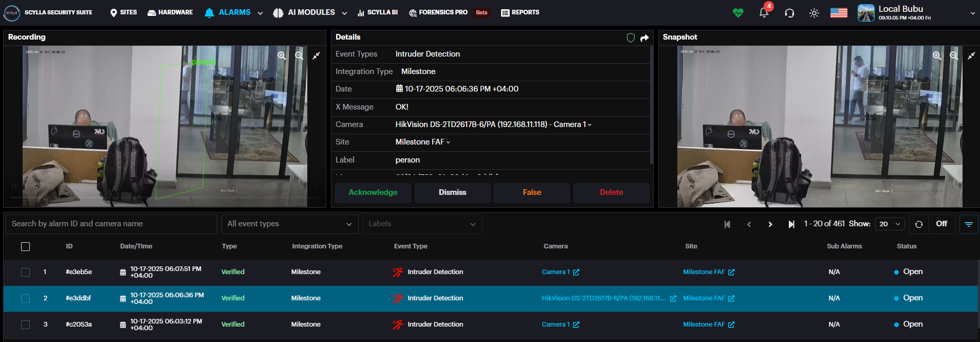
Task: Click the green system health heart icon
Action: (x=738, y=13)
